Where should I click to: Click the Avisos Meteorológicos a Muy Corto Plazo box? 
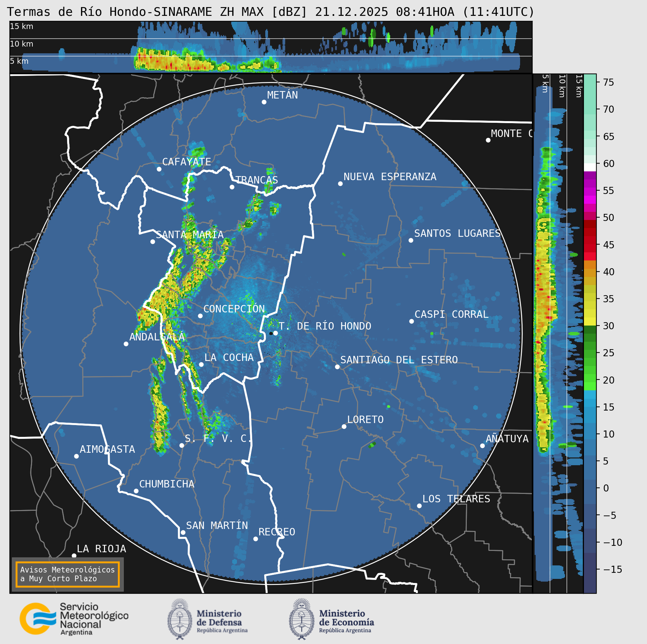pyautogui.click(x=68, y=575)
